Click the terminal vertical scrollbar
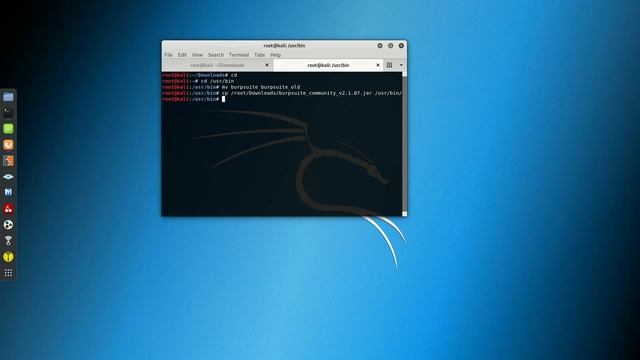 pyautogui.click(x=404, y=144)
